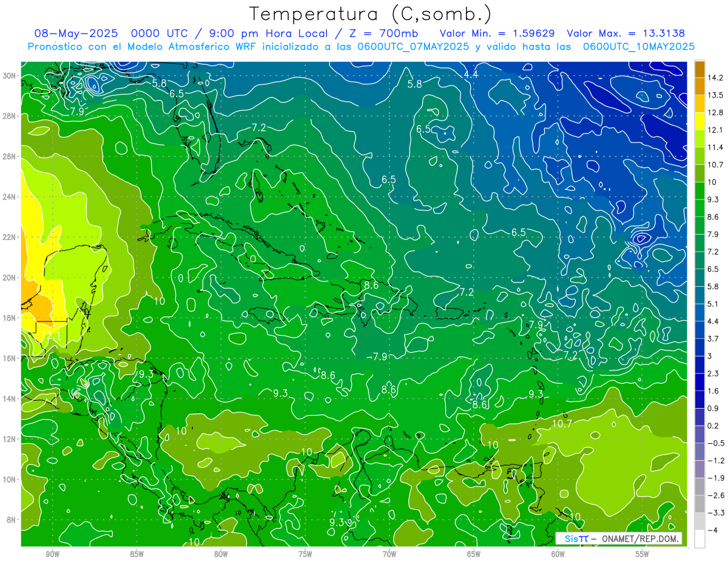This screenshot has width=728, height=562.
Task: Click the legend value 5.1
Action: point(713,304)
